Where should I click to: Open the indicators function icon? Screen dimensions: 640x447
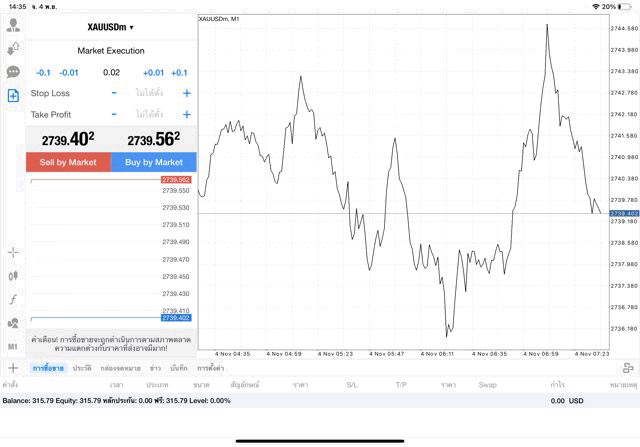(x=13, y=299)
